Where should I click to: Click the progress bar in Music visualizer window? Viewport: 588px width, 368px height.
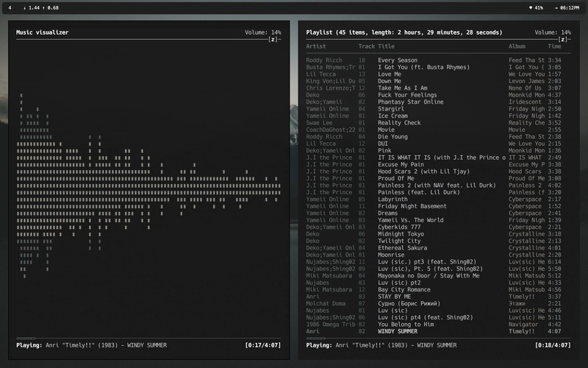click(x=148, y=339)
